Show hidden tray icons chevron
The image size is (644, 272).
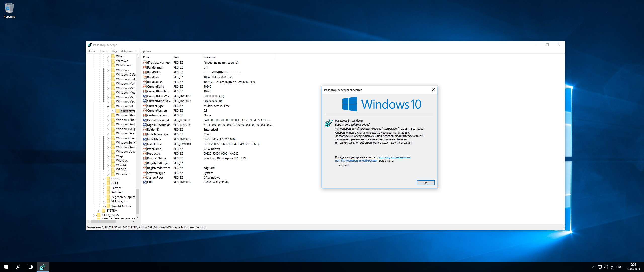coord(593,267)
